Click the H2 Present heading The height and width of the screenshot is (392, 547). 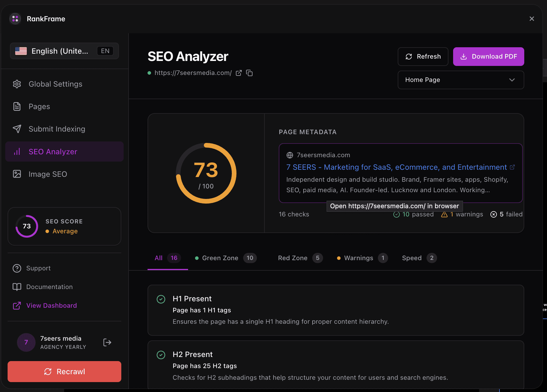pyautogui.click(x=192, y=354)
